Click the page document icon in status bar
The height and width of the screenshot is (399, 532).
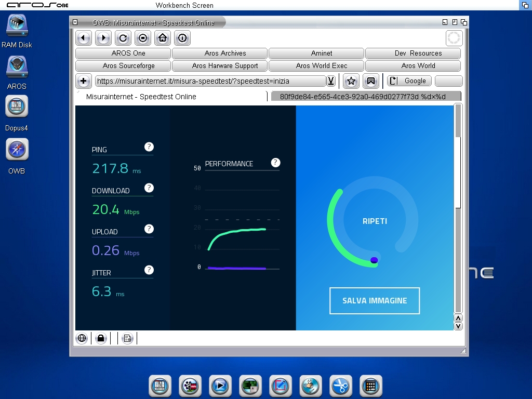click(x=127, y=338)
